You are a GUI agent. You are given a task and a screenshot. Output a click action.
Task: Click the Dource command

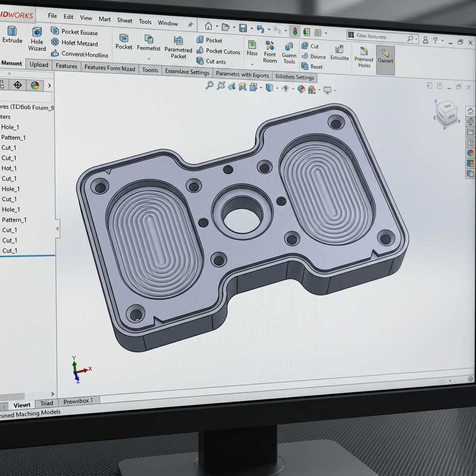pyautogui.click(x=313, y=56)
